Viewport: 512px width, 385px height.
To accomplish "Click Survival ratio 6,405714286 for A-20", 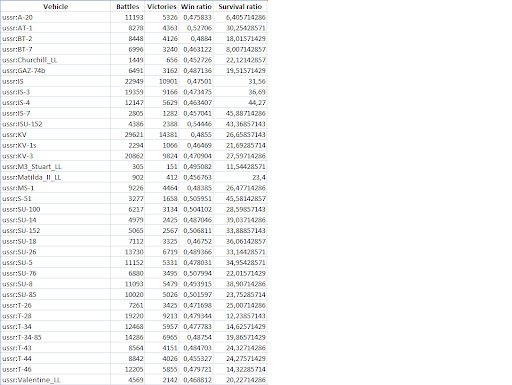I will [x=246, y=17].
